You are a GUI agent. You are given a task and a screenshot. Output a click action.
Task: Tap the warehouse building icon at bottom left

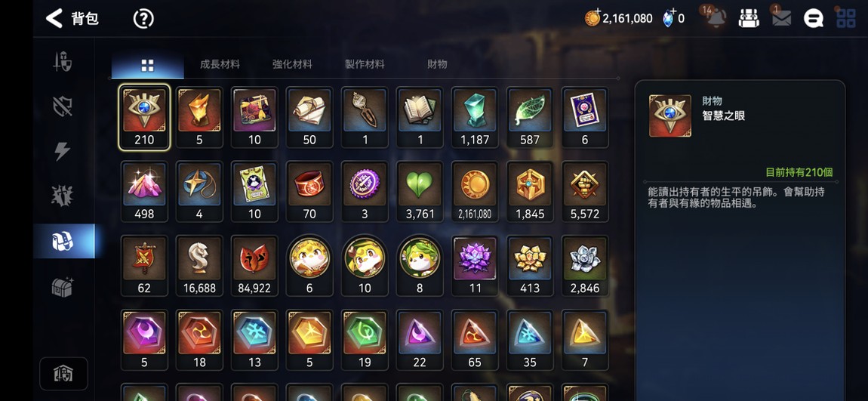pos(63,374)
